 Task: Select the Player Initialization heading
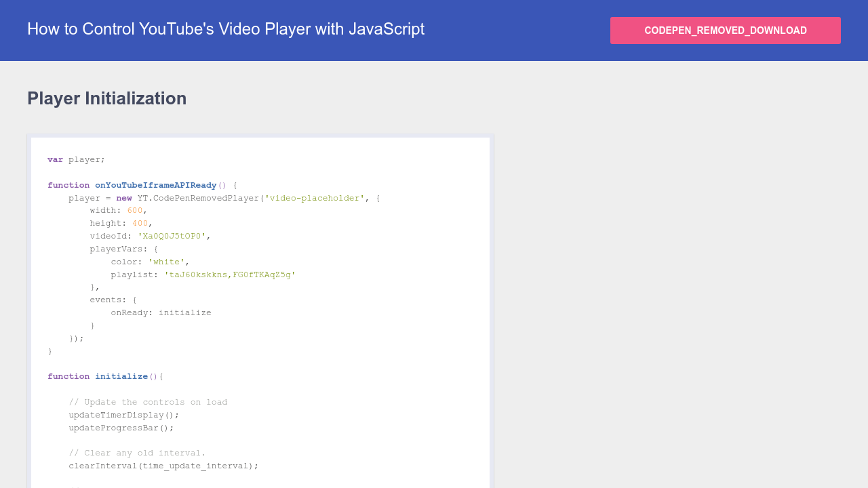tap(107, 98)
